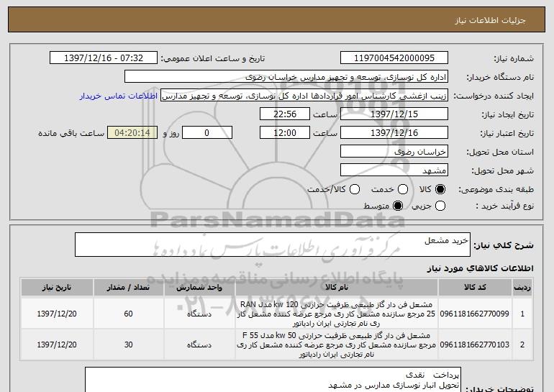Screen dimensions: 554x392
Task: Click the F 55 burner product name
Action: (x=336, y=345)
